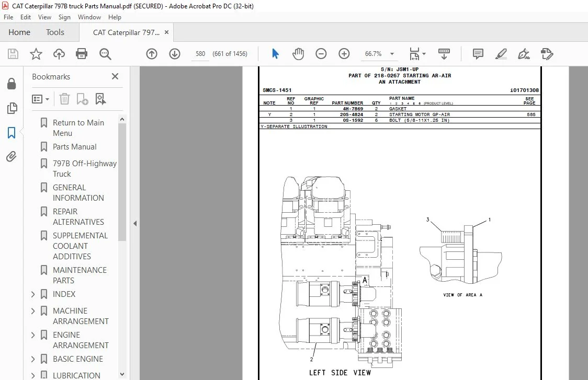The height and width of the screenshot is (380, 588).
Task: Open the Edit menu
Action: (26, 17)
